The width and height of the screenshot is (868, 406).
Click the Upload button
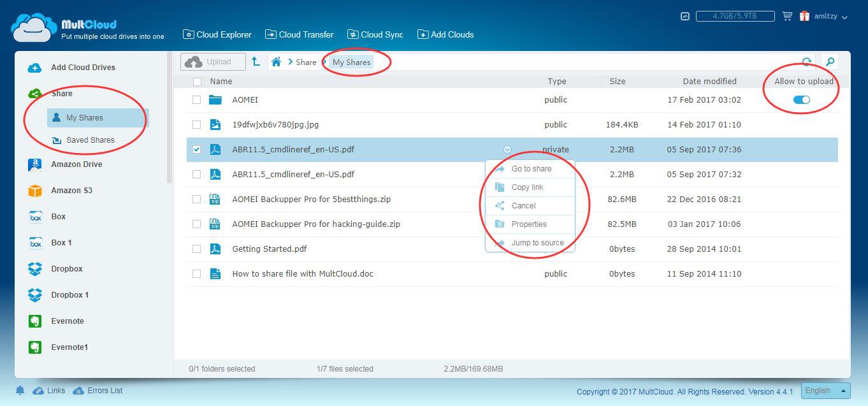[213, 62]
